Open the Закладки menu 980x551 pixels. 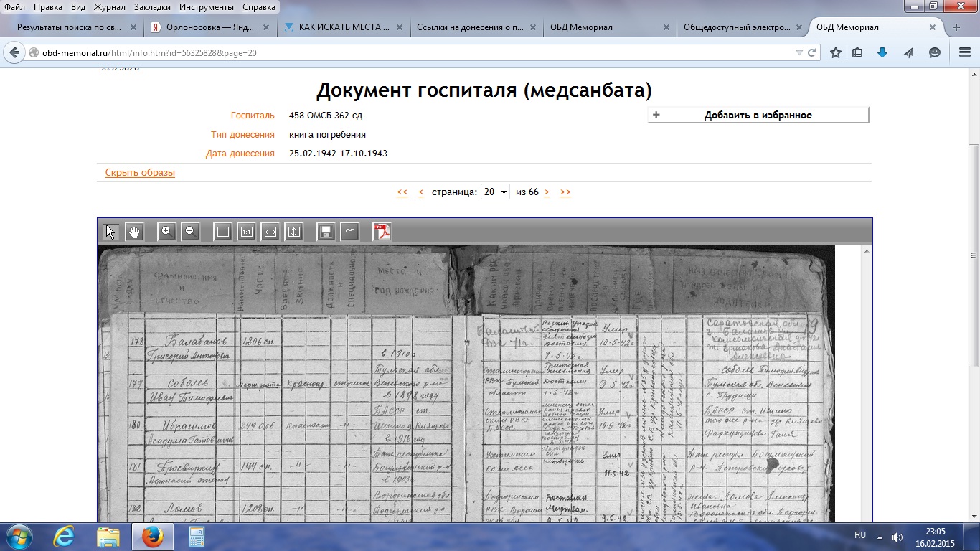click(152, 7)
